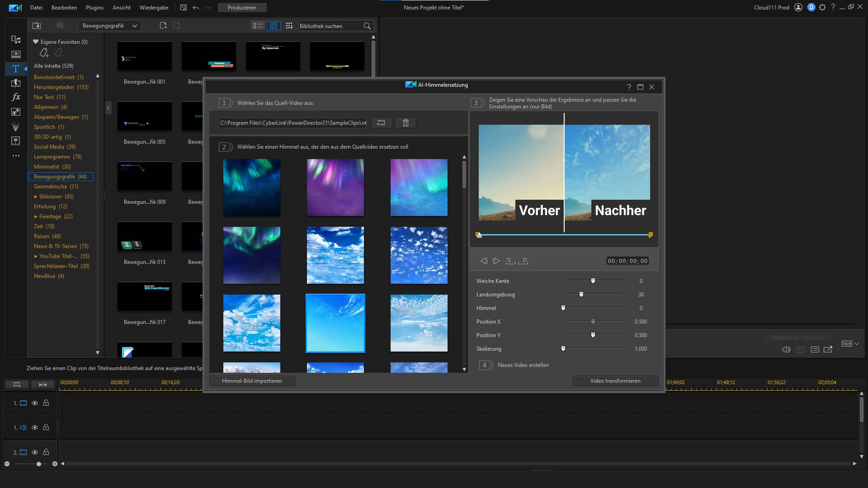Open the Particle Room sidebar icon
The image size is (868, 488).
click(16, 126)
